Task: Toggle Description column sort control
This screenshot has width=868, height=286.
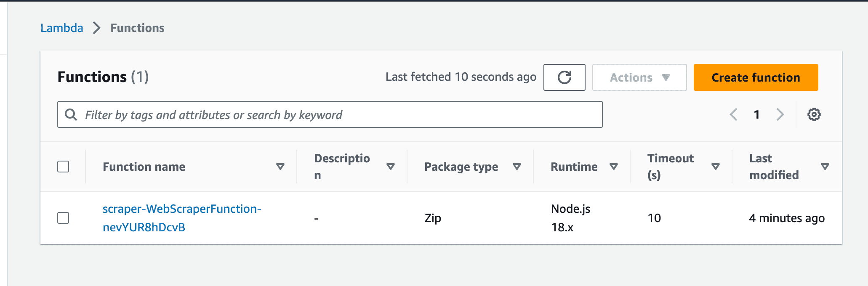Action: (391, 167)
